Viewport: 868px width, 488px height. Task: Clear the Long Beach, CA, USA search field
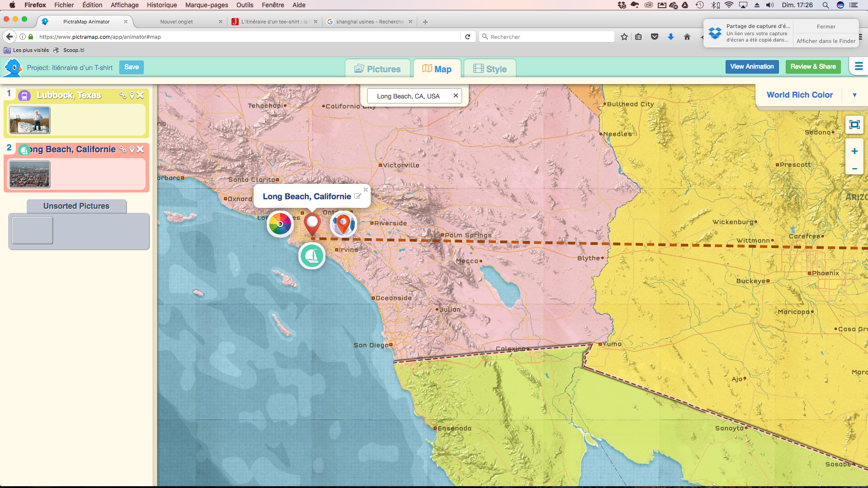click(x=456, y=96)
